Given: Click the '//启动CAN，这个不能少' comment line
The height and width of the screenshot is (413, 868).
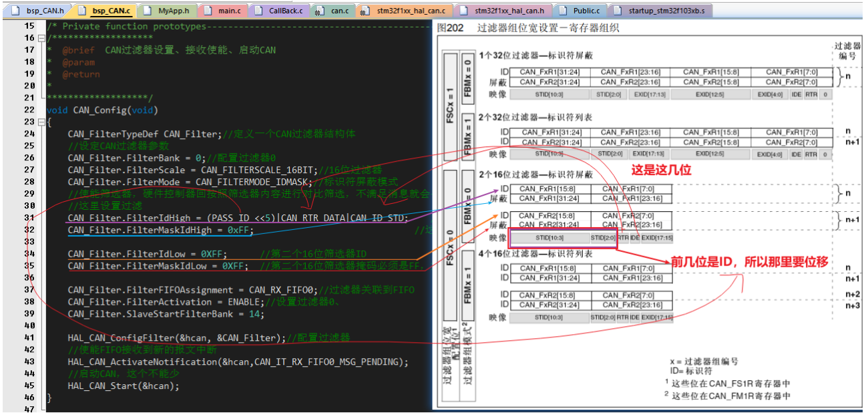Looking at the screenshot, I should 124,375.
